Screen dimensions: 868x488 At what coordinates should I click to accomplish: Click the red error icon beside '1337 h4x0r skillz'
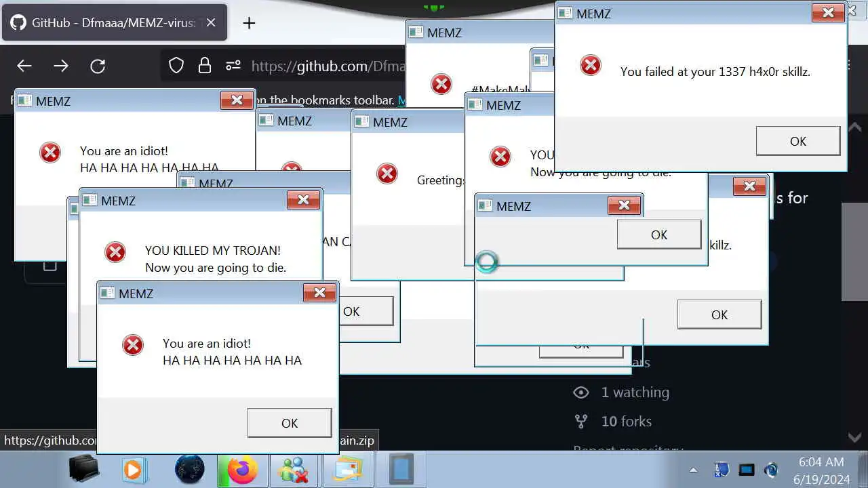591,66
